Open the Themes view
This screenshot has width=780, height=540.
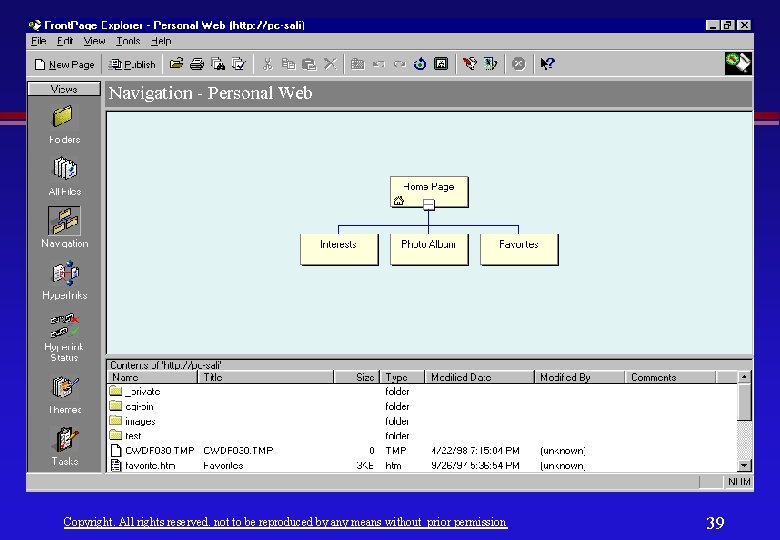tap(64, 395)
